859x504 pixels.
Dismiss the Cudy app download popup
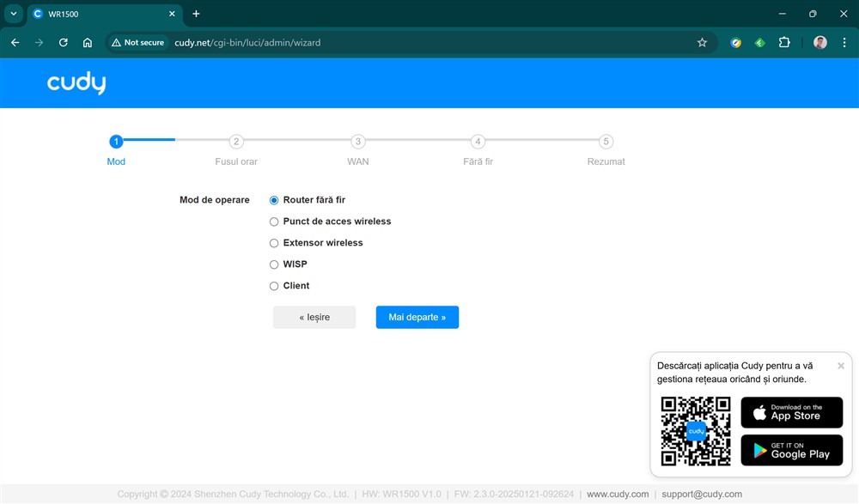tap(840, 366)
